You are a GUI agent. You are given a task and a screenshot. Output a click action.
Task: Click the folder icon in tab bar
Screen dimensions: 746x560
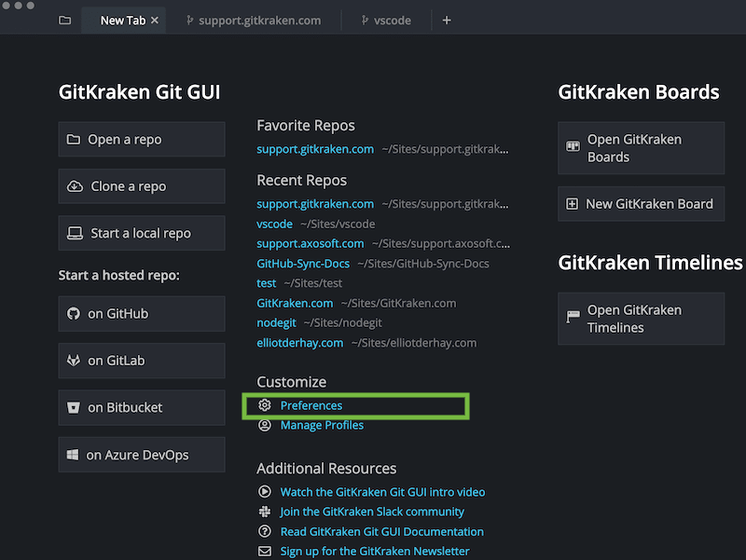coord(64,20)
